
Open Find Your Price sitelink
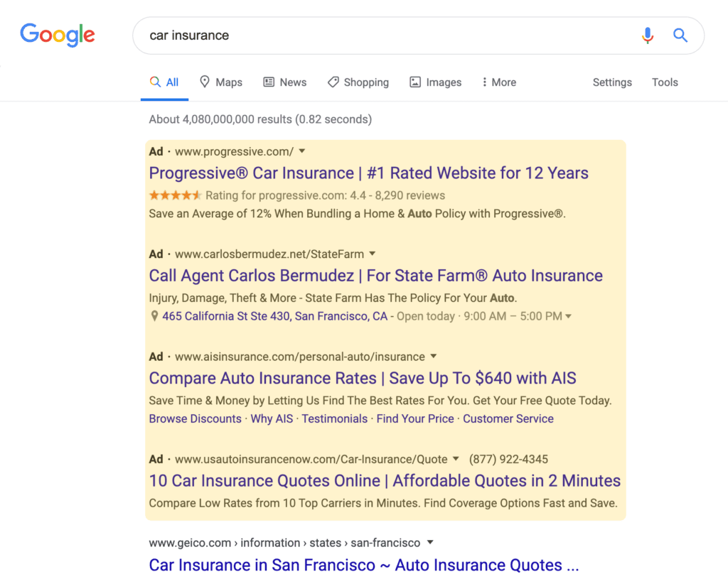[x=415, y=418]
